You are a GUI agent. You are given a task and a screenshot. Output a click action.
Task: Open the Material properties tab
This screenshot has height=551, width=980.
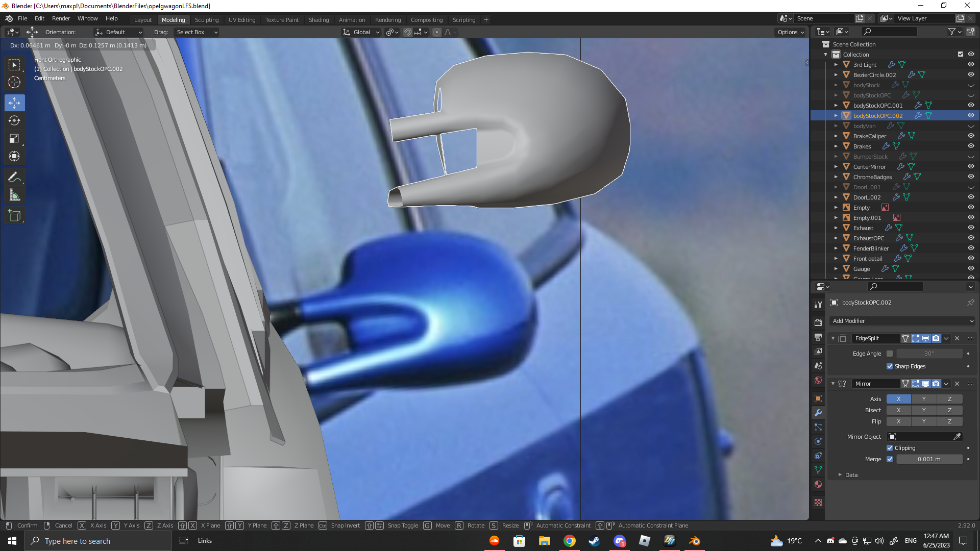(818, 484)
